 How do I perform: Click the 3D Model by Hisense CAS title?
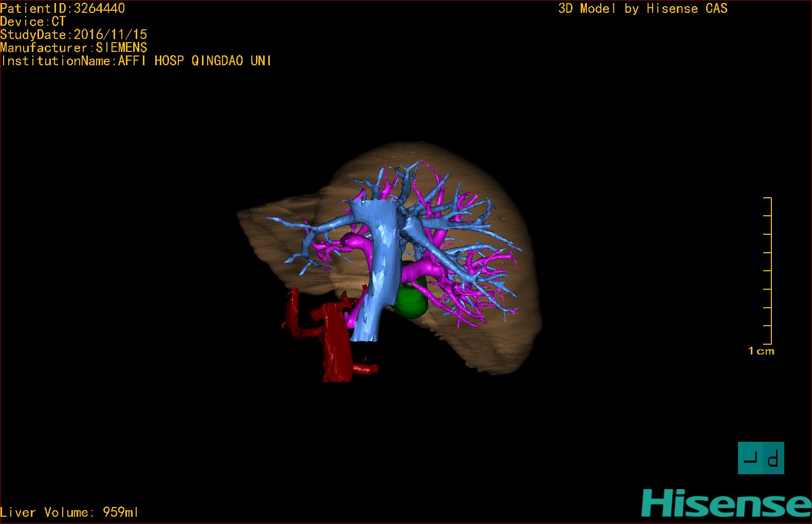pos(643,8)
